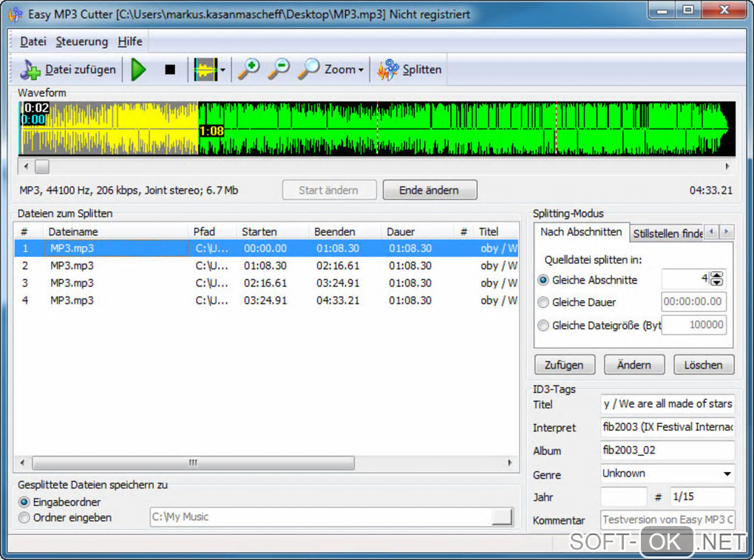Click the C:\My Music folder path field

tap(321, 516)
